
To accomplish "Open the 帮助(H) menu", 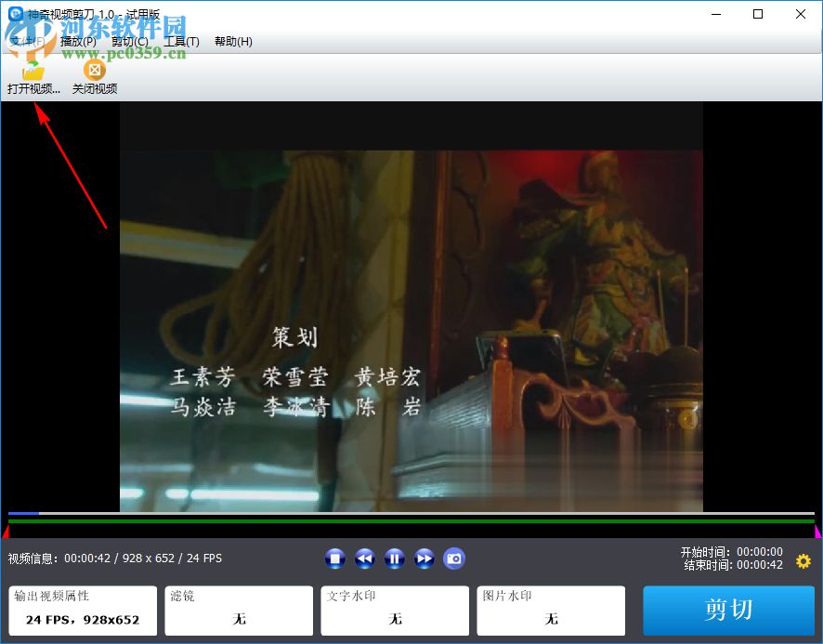I will 233,42.
